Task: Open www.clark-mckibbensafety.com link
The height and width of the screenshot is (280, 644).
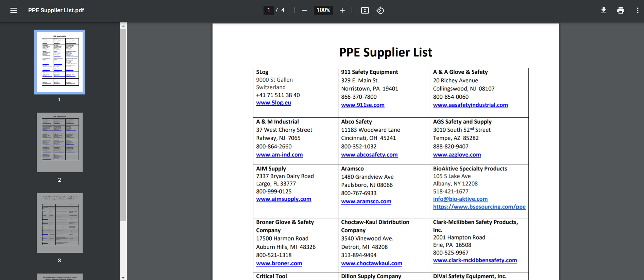Action: pyautogui.click(x=475, y=260)
